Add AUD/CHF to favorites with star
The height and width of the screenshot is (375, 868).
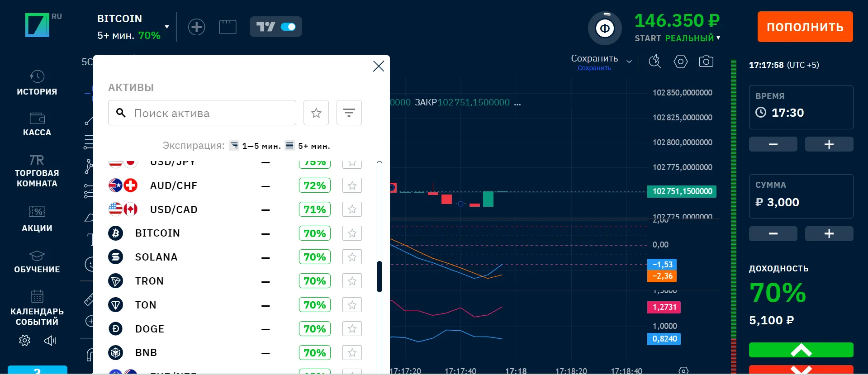[352, 185]
